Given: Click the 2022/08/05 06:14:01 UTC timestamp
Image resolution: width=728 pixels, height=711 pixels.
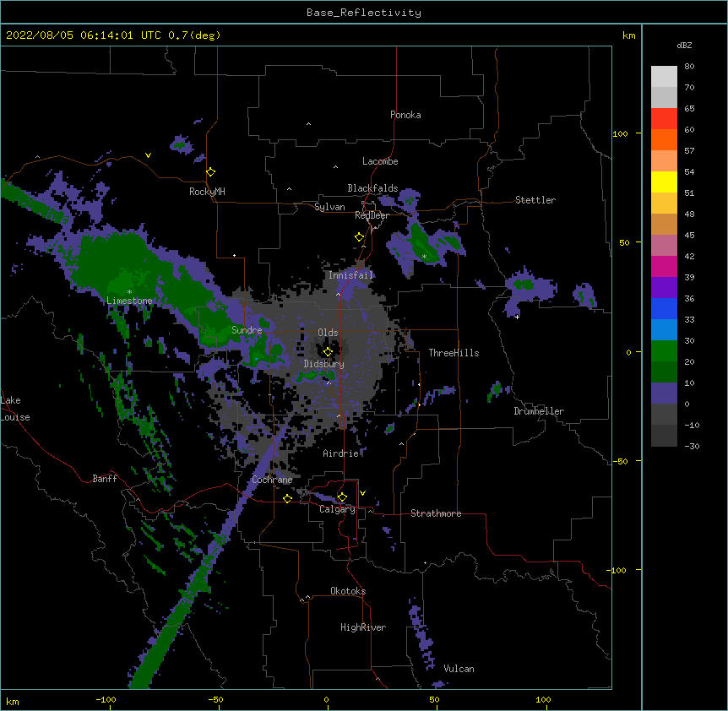Looking at the screenshot, I should pos(84,35).
